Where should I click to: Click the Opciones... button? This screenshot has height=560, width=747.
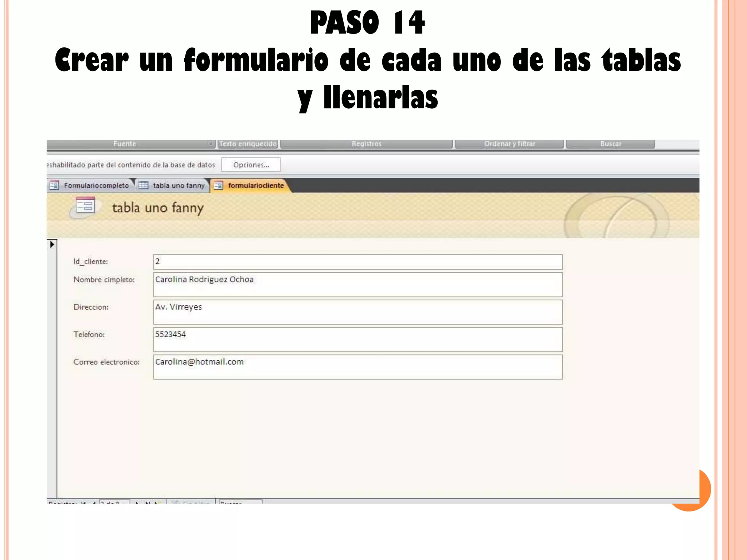pos(251,165)
